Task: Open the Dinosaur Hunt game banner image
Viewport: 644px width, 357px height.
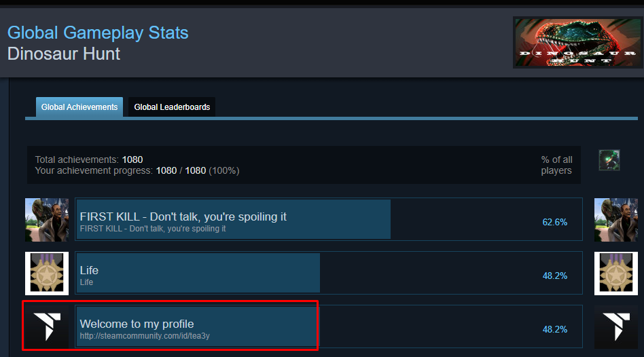Action: (x=576, y=42)
